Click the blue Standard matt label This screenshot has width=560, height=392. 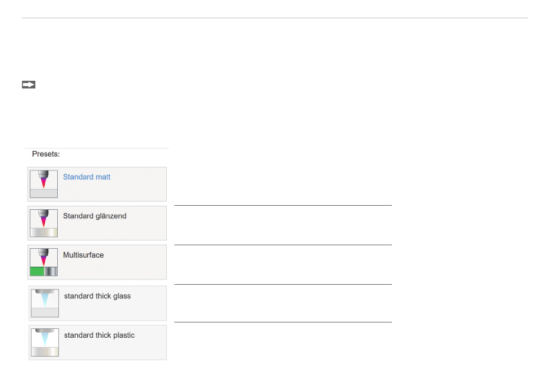[x=87, y=177]
